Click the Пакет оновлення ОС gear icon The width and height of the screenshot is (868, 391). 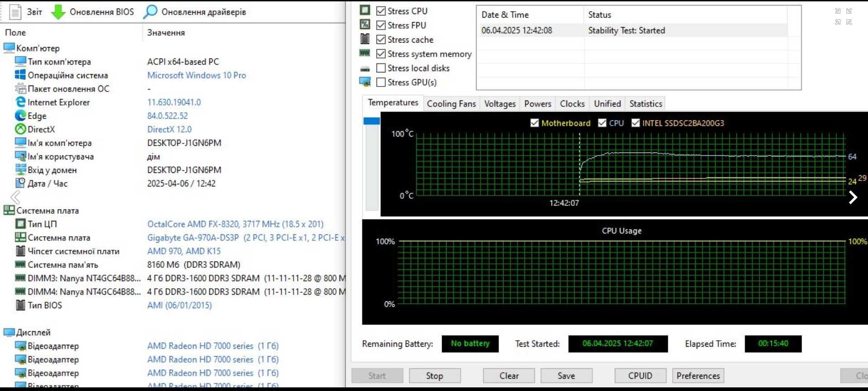tap(20, 89)
